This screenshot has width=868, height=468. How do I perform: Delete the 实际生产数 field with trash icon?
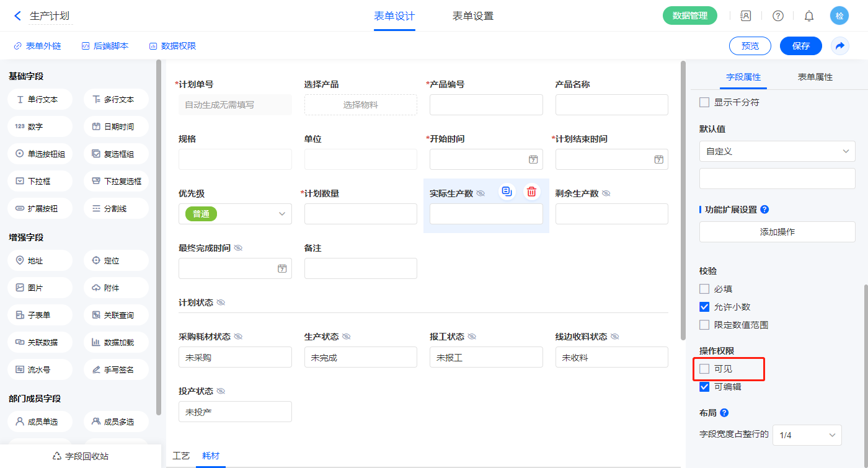[x=531, y=192]
